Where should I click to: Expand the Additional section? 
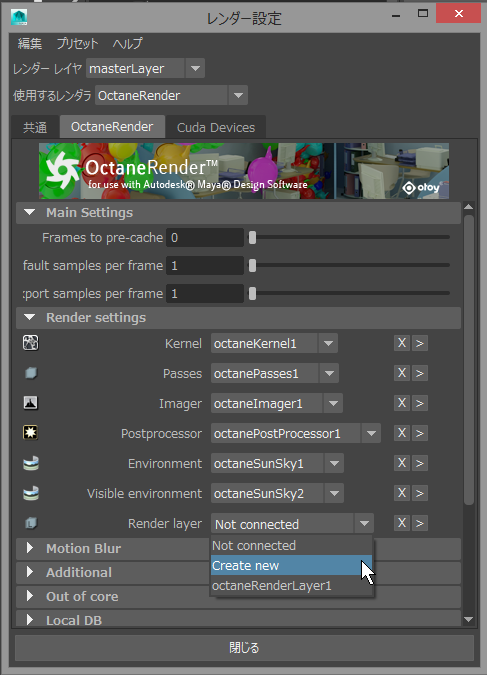[x=29, y=572]
